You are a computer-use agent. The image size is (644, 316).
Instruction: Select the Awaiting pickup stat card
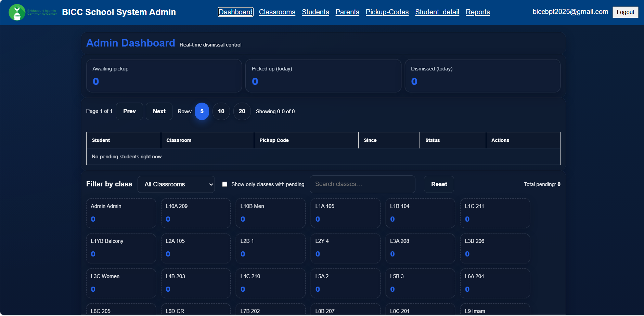click(164, 76)
